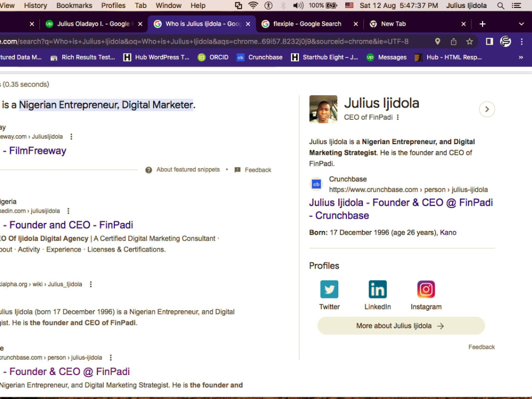Open Spotlight search magnifier icon
532x399 pixels.
[501, 5]
